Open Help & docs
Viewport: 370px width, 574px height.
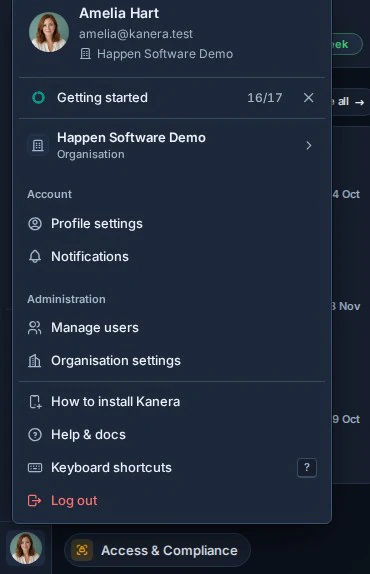[172, 435]
